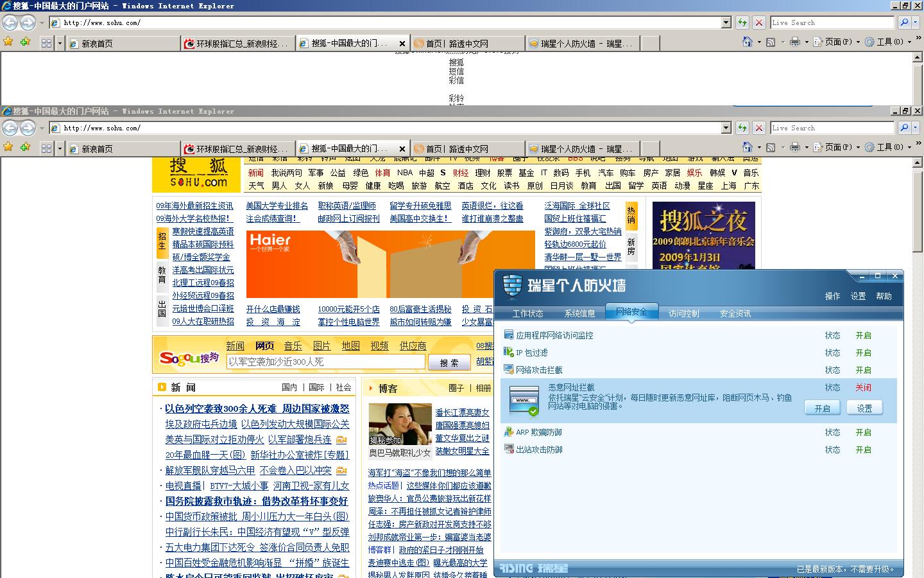Open Favorites Center star in the lower IE window
The height and width of the screenshot is (578, 924).
pyautogui.click(x=8, y=147)
